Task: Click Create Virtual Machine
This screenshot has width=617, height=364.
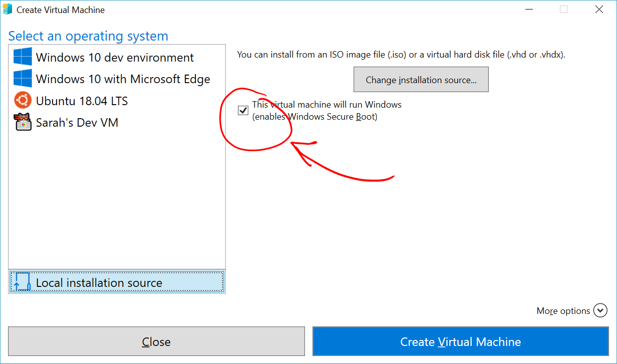Action: (x=460, y=341)
